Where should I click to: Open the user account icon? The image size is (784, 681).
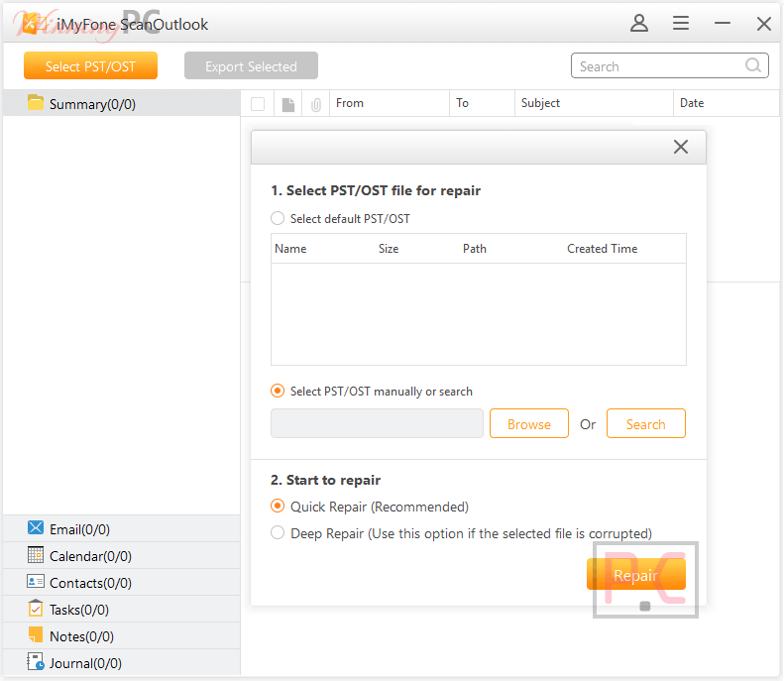pos(638,23)
